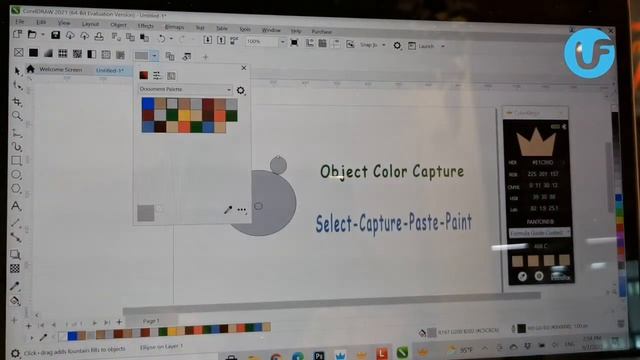Toggle full-screen preview icon
Image resolution: width=640 pixels, height=360 pixels.
[294, 42]
